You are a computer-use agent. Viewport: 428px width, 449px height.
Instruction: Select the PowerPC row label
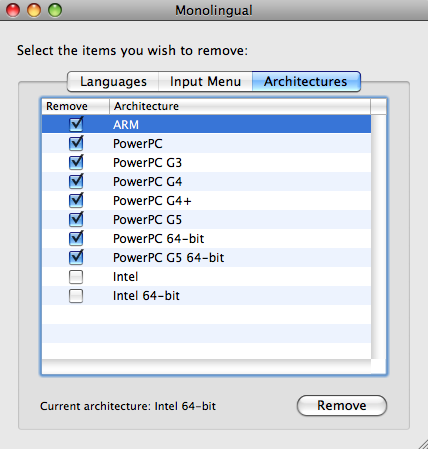[x=137, y=144]
